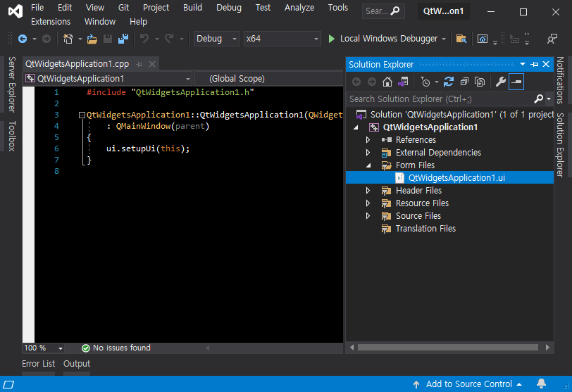Screen dimensions: 572x392
Task: Toggle Preview Selected Items button
Action: coord(516,82)
